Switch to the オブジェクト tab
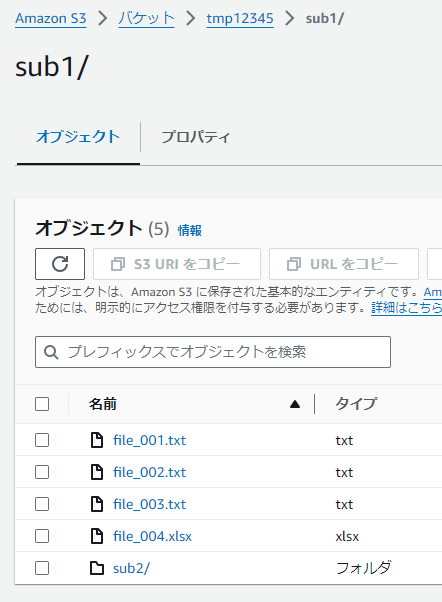Viewport: 442px width, 602px height. [78, 137]
